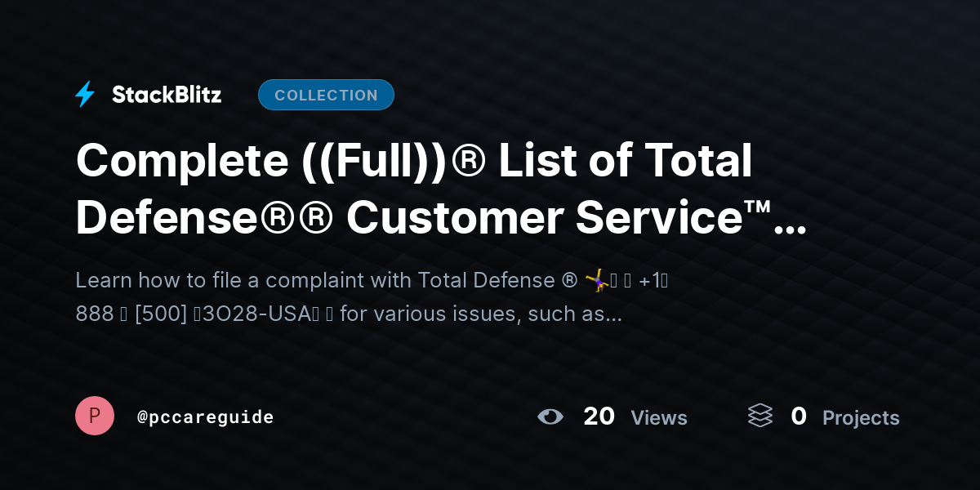Open the title line "Complete ((Full))® List of Total"
Viewport: 980px width, 490px height.
[x=413, y=161]
